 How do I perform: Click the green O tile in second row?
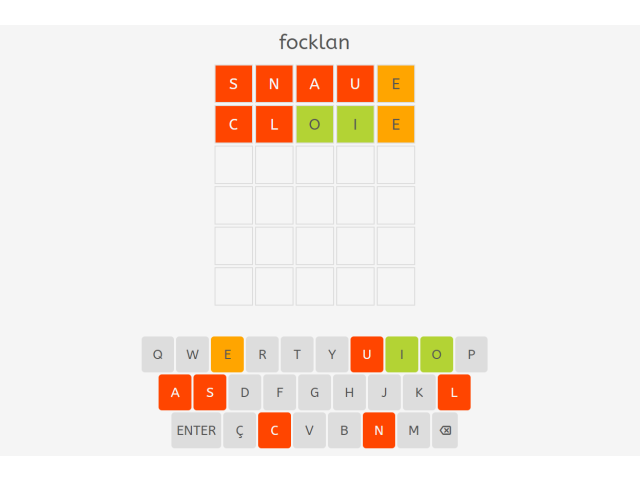[315, 124]
